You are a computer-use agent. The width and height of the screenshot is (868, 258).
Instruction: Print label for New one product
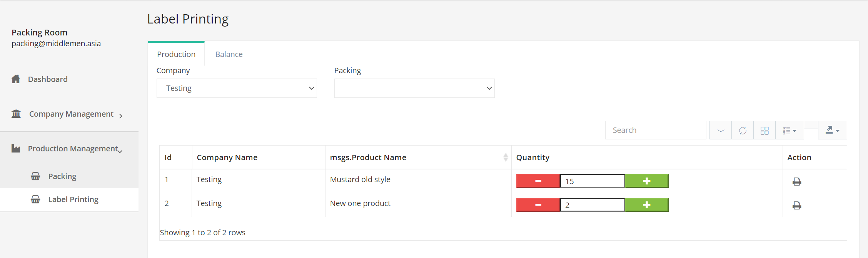coord(797,205)
